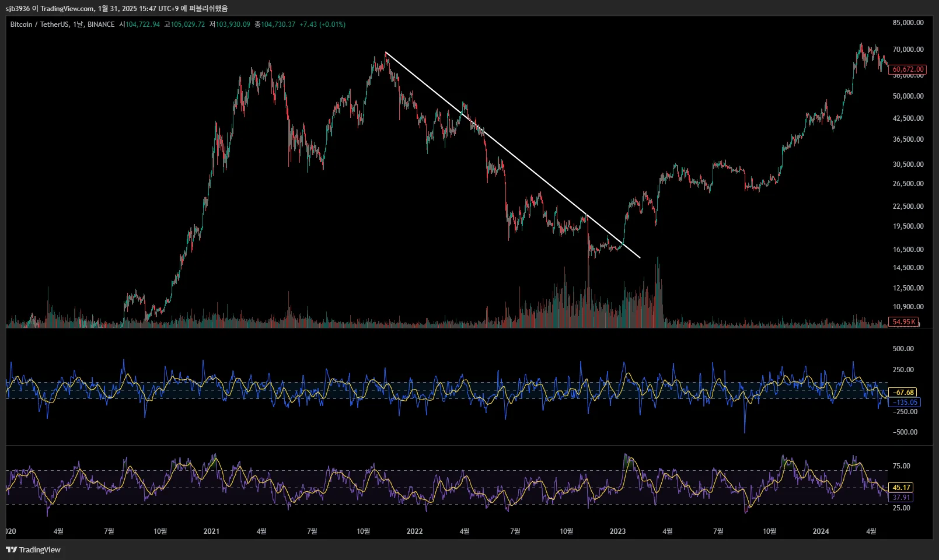The width and height of the screenshot is (939, 560).
Task: Select the white descending trendline
Action: (513, 155)
